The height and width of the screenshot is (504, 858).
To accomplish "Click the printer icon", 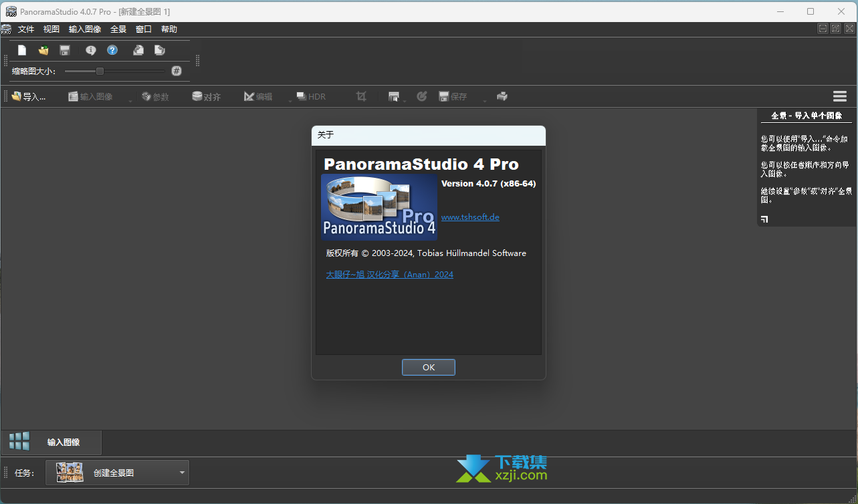I will (x=502, y=96).
